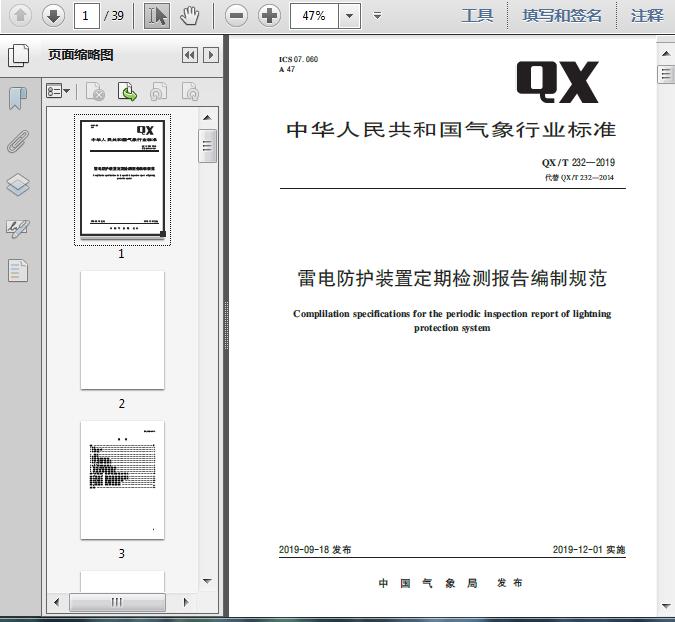Zoom out with the minus button
Viewport: 675px width, 622px height.
pyautogui.click(x=236, y=16)
